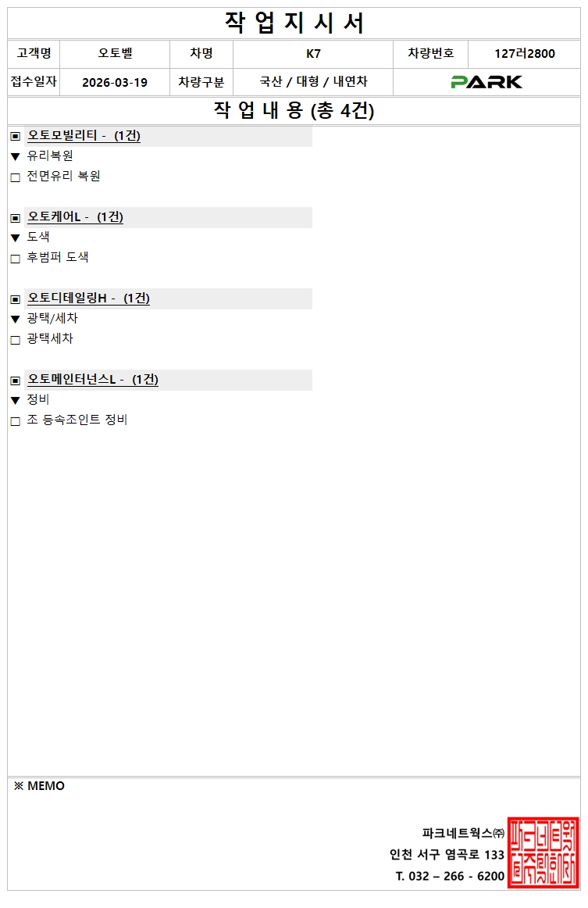Select the 오토모빌리티 (1건) section header
The height and width of the screenshot is (908, 588).
coord(84,136)
